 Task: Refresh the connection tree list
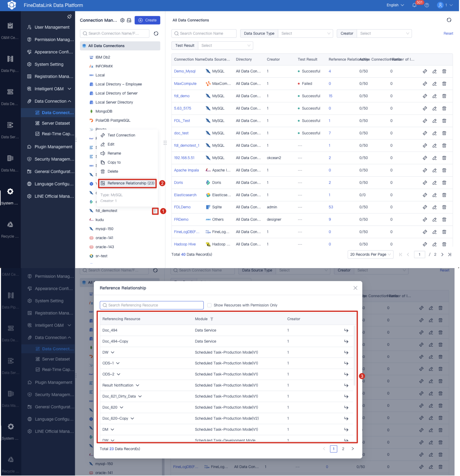tap(156, 34)
